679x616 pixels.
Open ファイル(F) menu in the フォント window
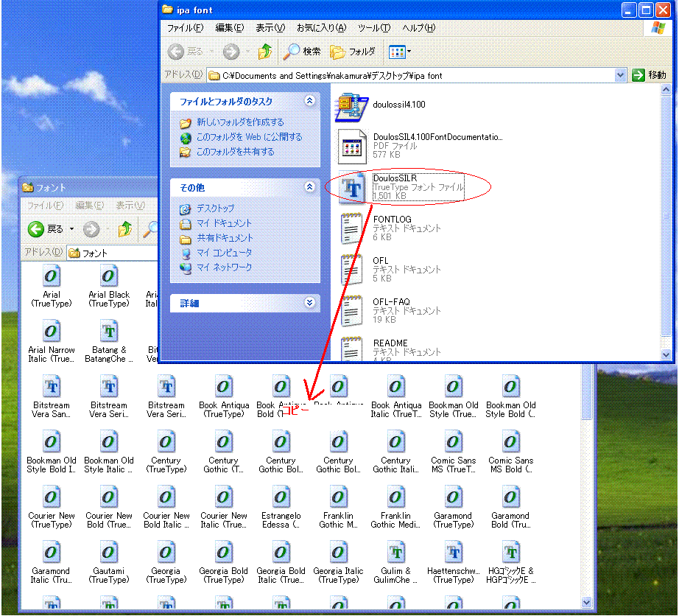pyautogui.click(x=45, y=206)
